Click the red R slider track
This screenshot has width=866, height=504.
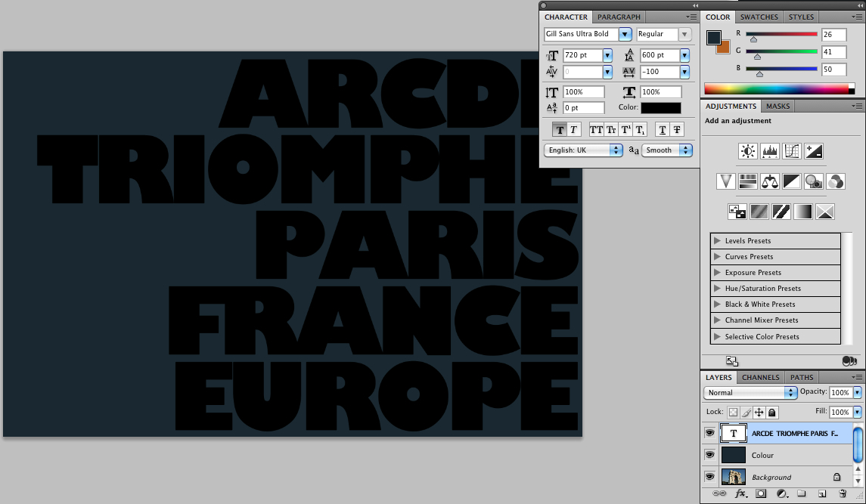[x=781, y=34]
